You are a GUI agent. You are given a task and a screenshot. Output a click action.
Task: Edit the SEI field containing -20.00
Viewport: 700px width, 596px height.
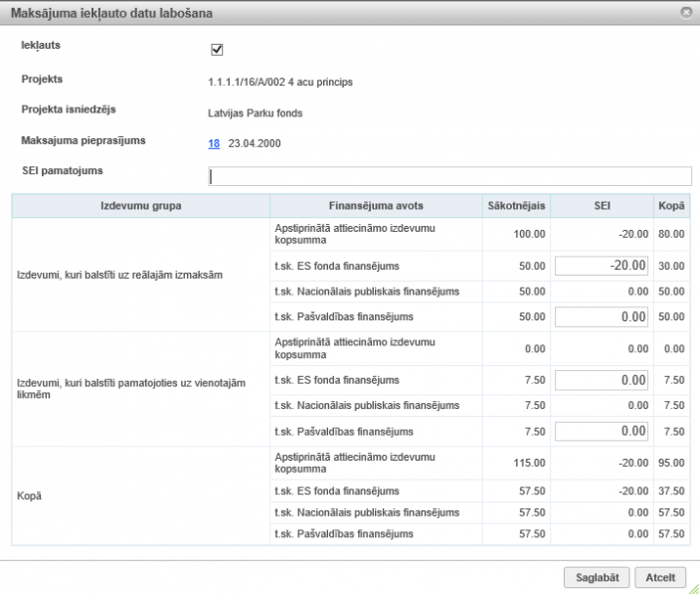(602, 266)
